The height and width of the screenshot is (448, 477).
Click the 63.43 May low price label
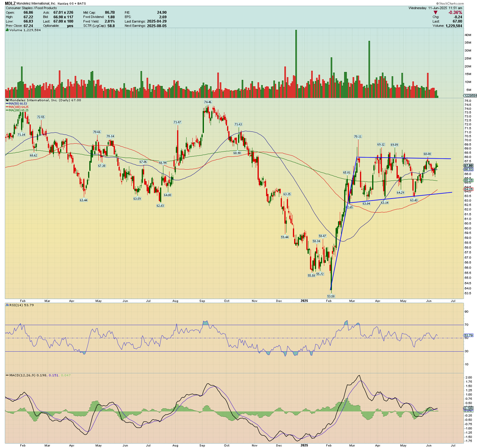(413, 200)
